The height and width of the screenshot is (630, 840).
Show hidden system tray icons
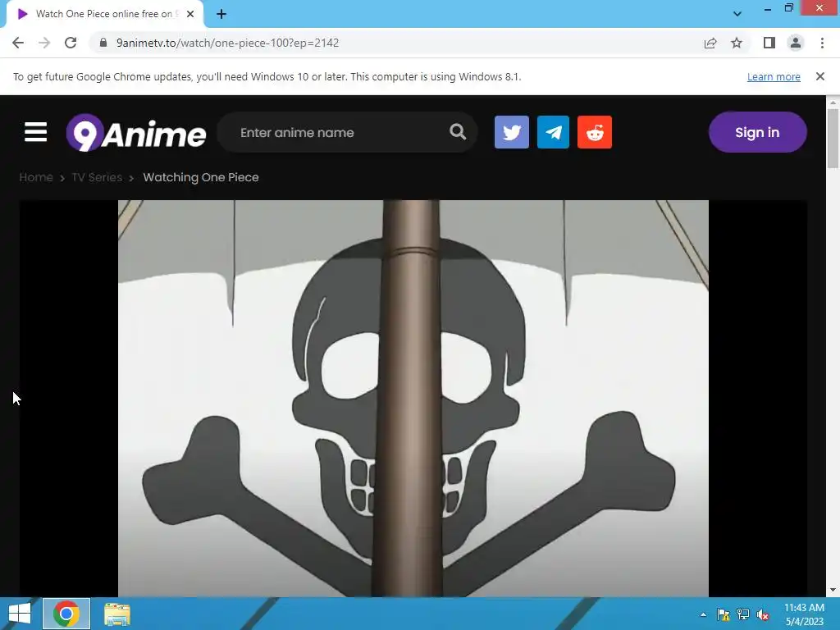(703, 614)
